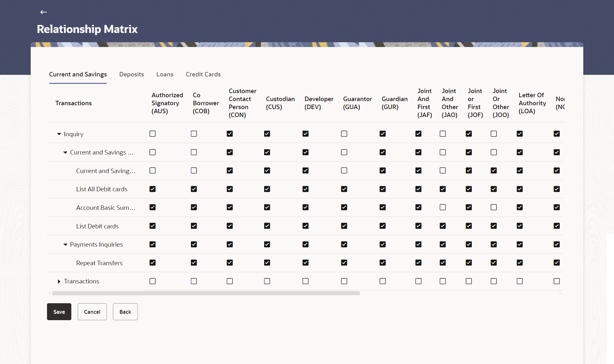Uncheck List Debit cards for Customer Contact Person
Screen dimensions: 614x364
[x=230, y=226]
